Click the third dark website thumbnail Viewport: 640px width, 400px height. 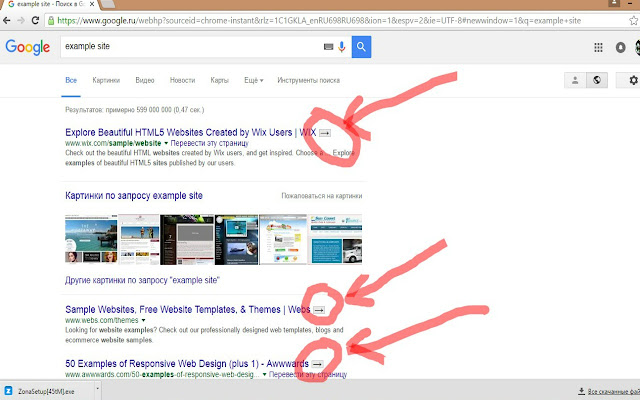tap(187, 239)
